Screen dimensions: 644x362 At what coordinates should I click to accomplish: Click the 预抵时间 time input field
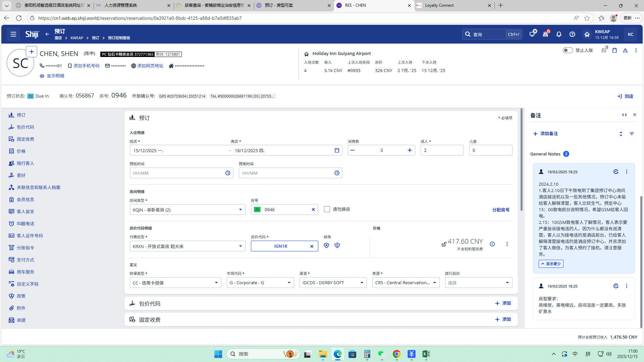[178, 173]
